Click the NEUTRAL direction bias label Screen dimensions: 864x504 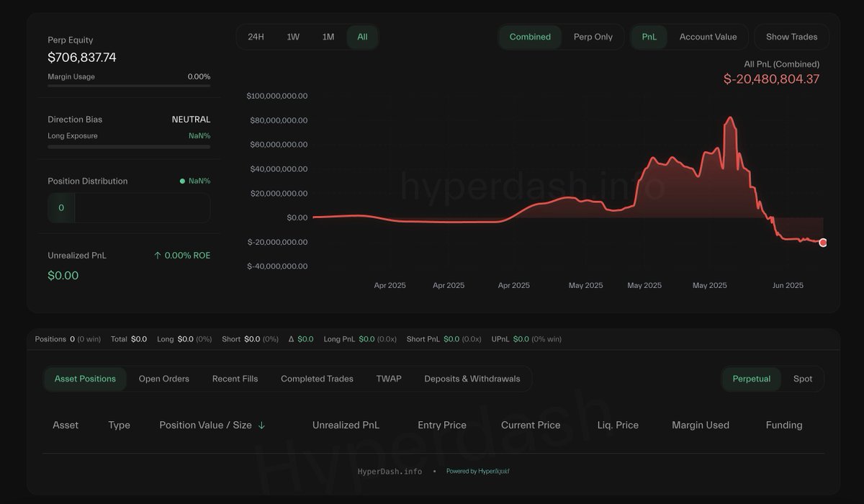[x=191, y=120]
